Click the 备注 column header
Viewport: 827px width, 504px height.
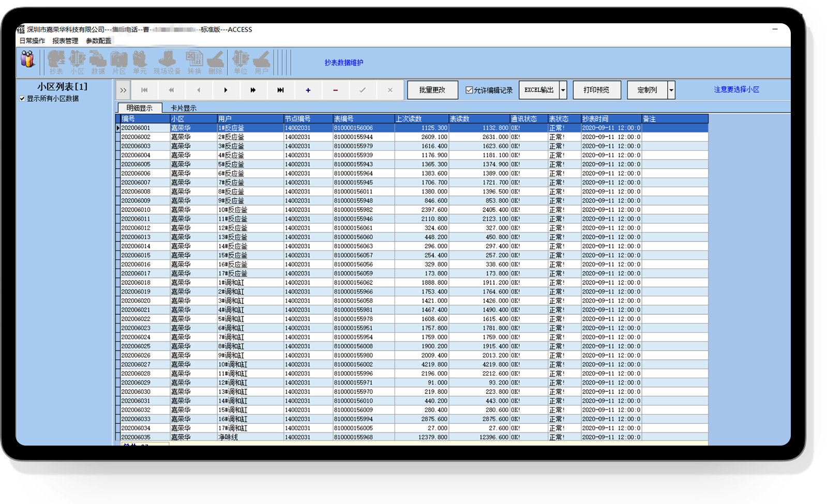675,119
